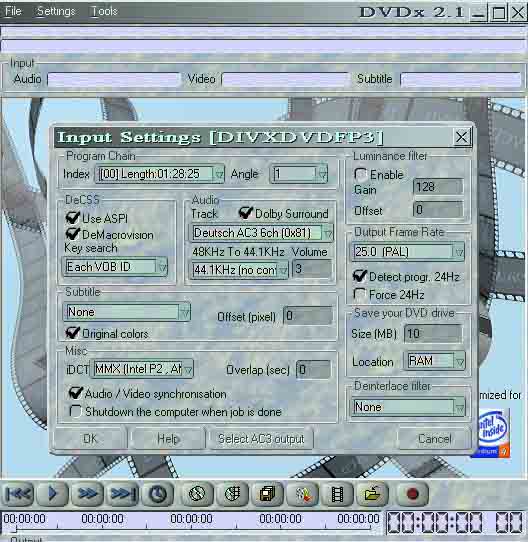
Task: Close the DVDx 2.1 main window
Action: pyautogui.click(x=518, y=13)
